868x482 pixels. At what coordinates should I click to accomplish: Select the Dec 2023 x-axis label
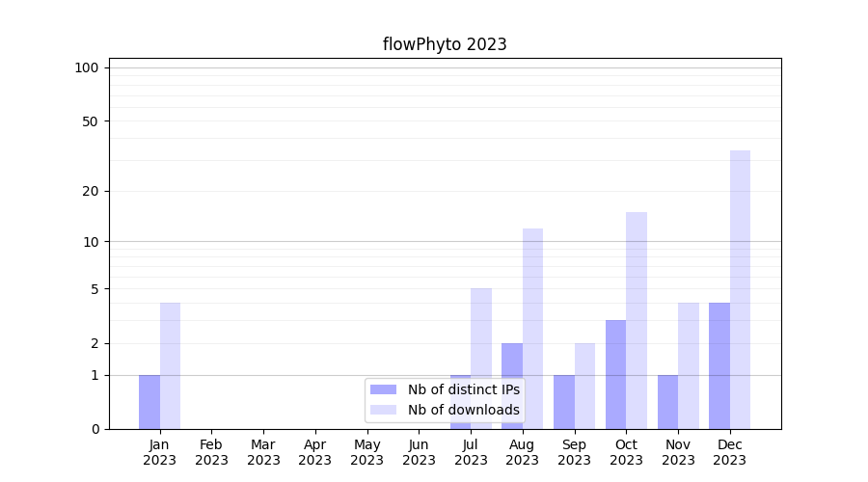[730, 452]
